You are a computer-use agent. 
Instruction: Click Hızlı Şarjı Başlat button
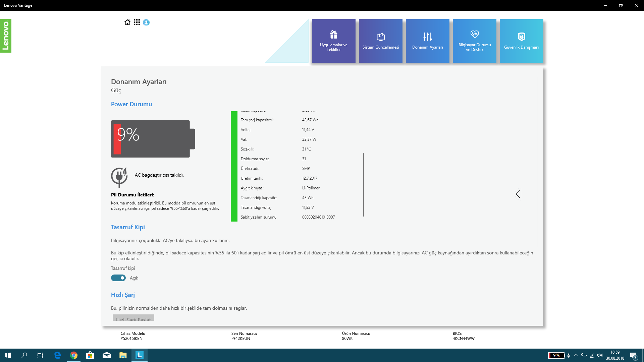pos(133,318)
